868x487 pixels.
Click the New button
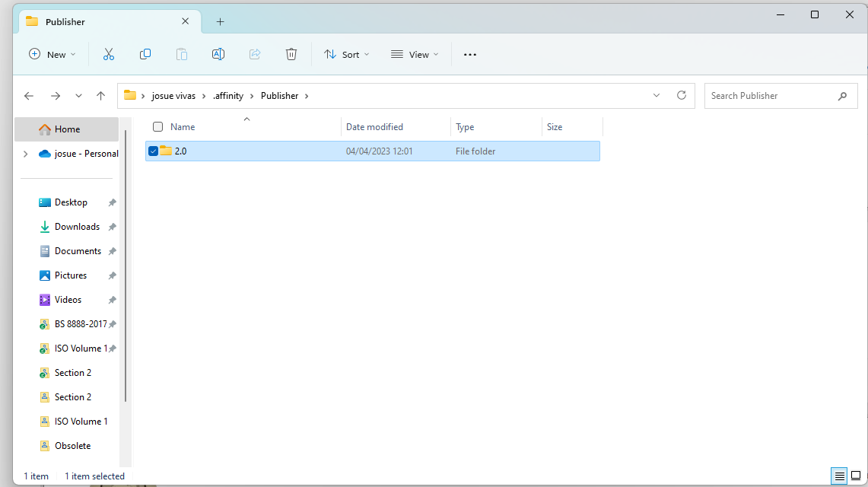pos(52,54)
